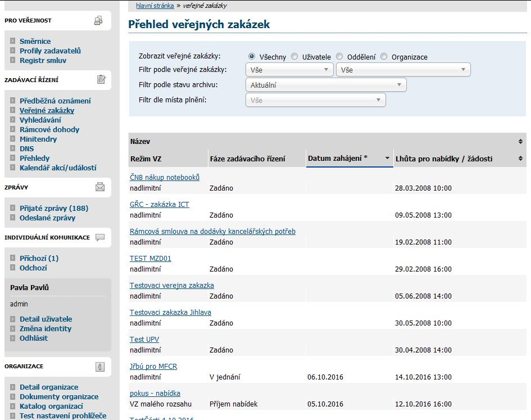Open Rámcové dohody menu item
Image resolution: width=531 pixels, height=420 pixels.
pos(49,129)
